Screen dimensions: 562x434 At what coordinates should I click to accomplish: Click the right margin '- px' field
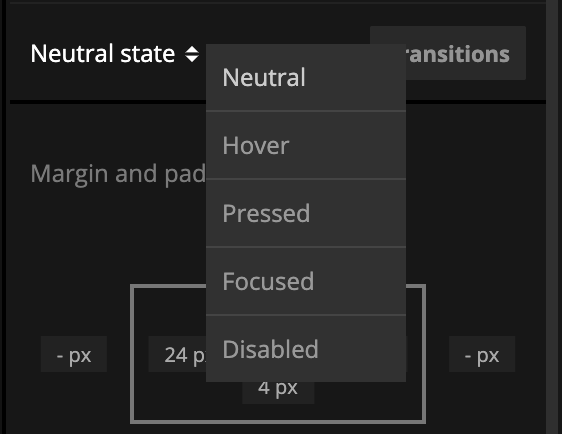click(482, 354)
